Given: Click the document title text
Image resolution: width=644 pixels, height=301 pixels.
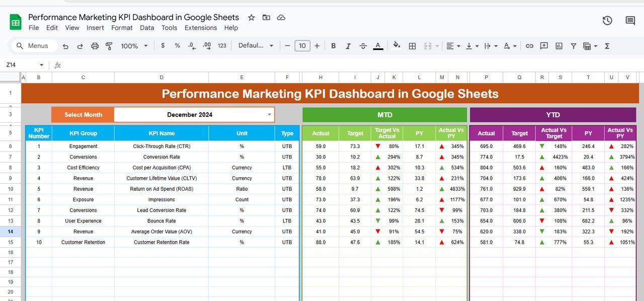Looking at the screenshot, I should pos(134,17).
